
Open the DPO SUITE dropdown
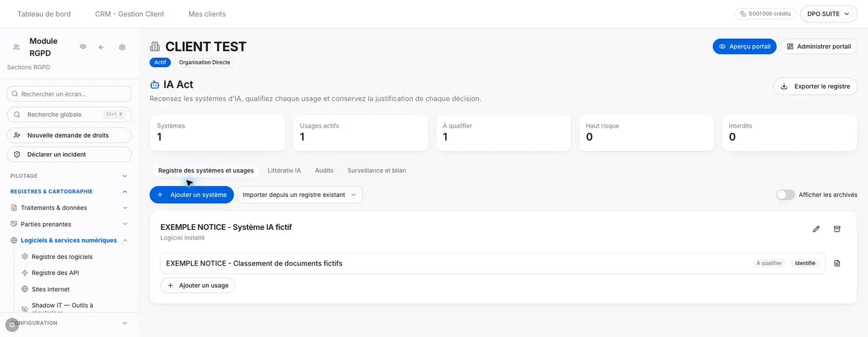(x=828, y=14)
